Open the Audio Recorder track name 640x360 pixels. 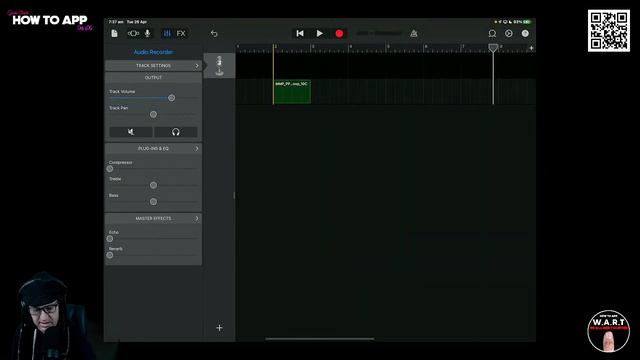tap(153, 52)
